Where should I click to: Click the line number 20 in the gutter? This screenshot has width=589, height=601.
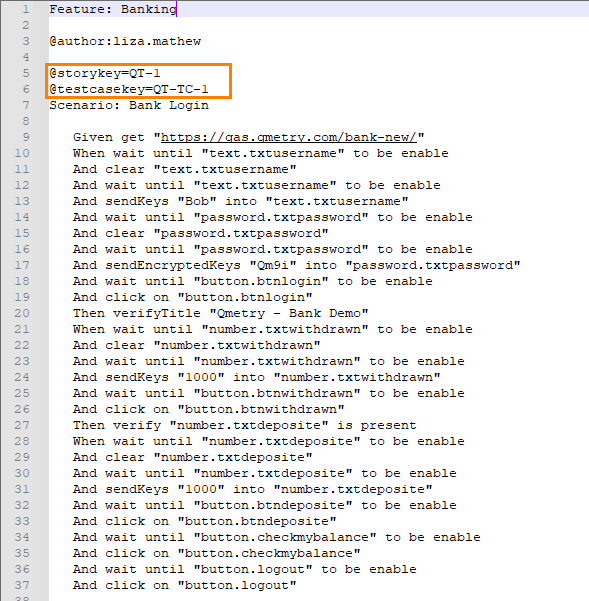[x=22, y=313]
